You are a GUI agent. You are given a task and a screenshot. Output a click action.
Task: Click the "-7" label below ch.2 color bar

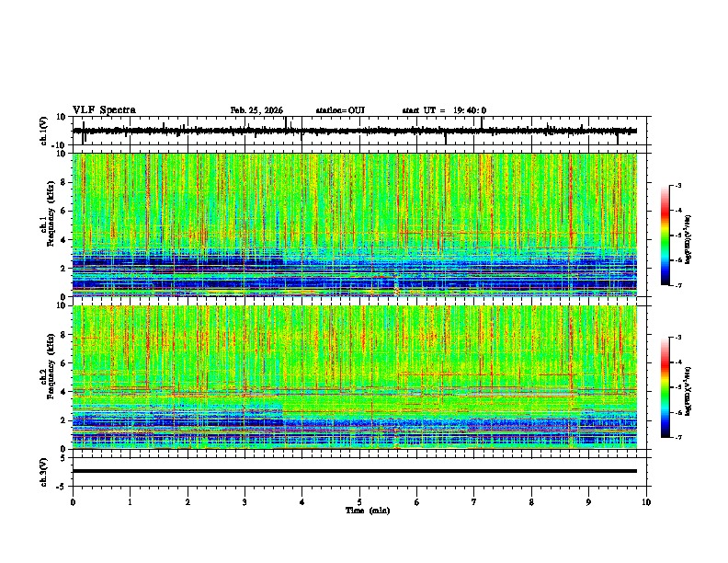pyautogui.click(x=677, y=437)
